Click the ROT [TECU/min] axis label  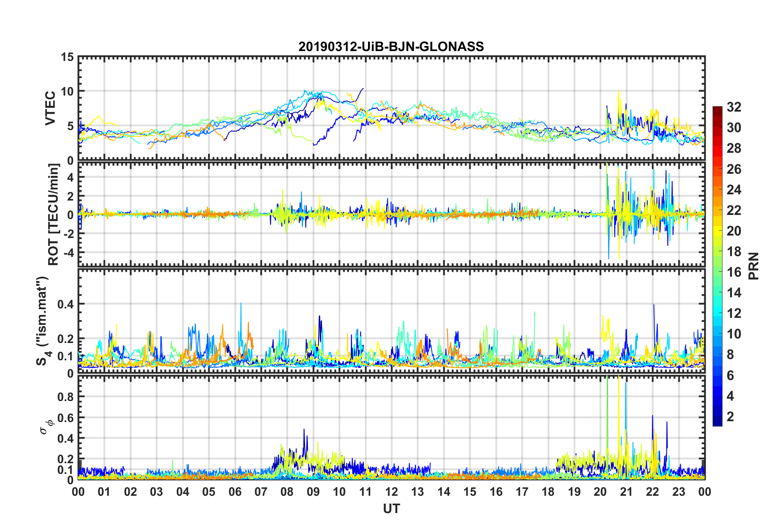pyautogui.click(x=54, y=214)
